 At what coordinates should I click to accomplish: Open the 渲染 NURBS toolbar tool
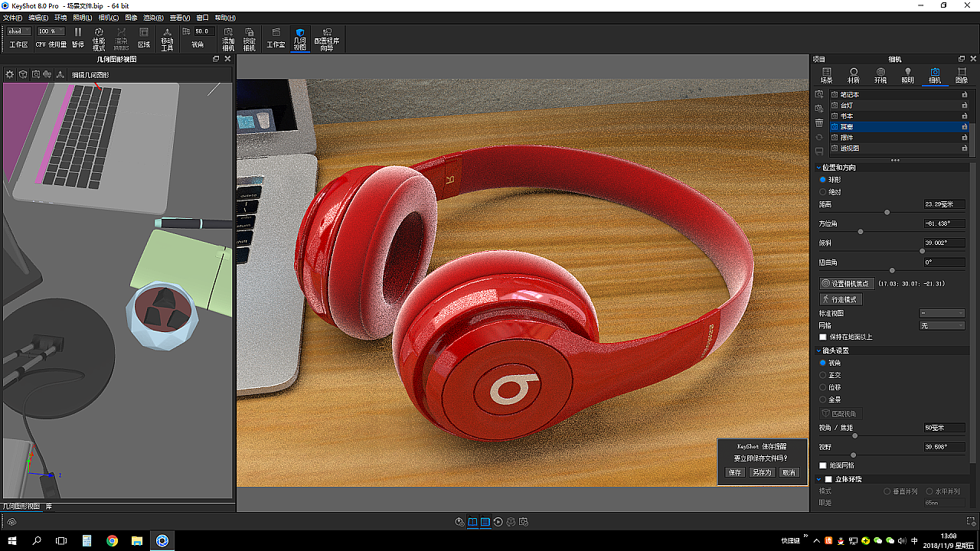coord(121,38)
